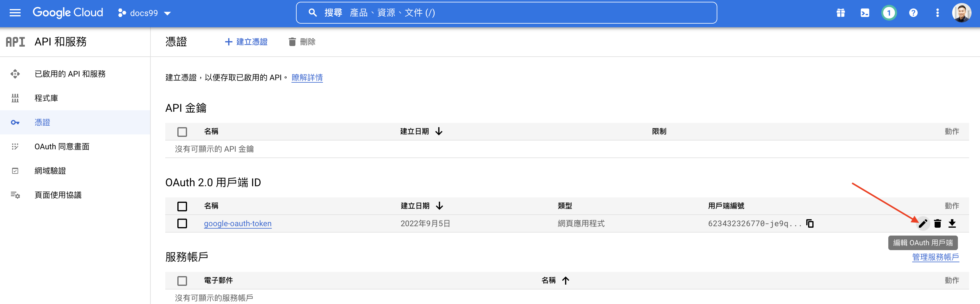The image size is (980, 304).
Task: Delete the google-oauth-token client via trash icon
Action: 937,223
